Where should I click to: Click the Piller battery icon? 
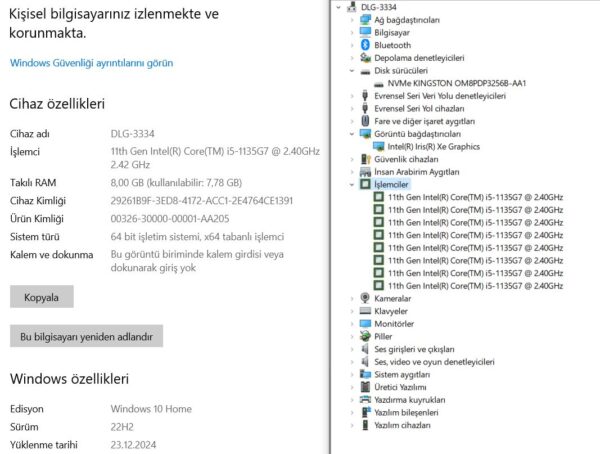coord(365,336)
